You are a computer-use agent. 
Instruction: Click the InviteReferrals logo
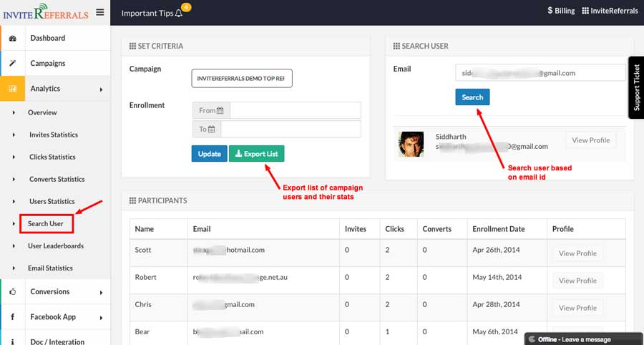pos(46,12)
